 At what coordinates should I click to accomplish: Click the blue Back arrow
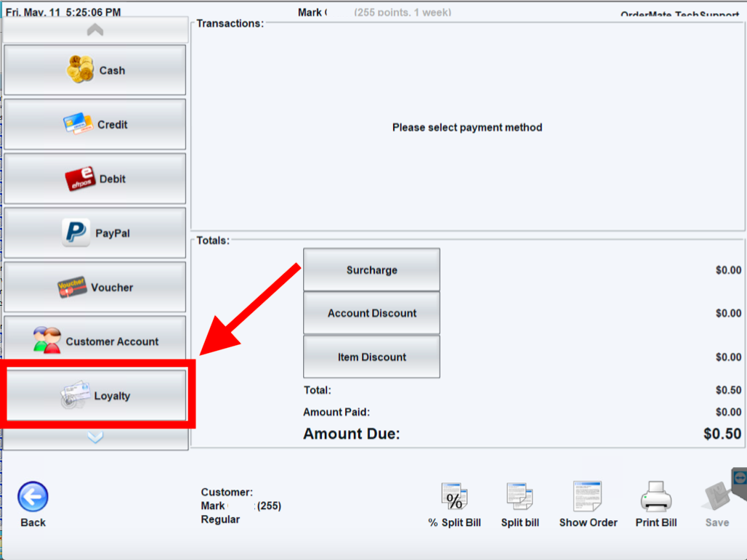tap(33, 499)
